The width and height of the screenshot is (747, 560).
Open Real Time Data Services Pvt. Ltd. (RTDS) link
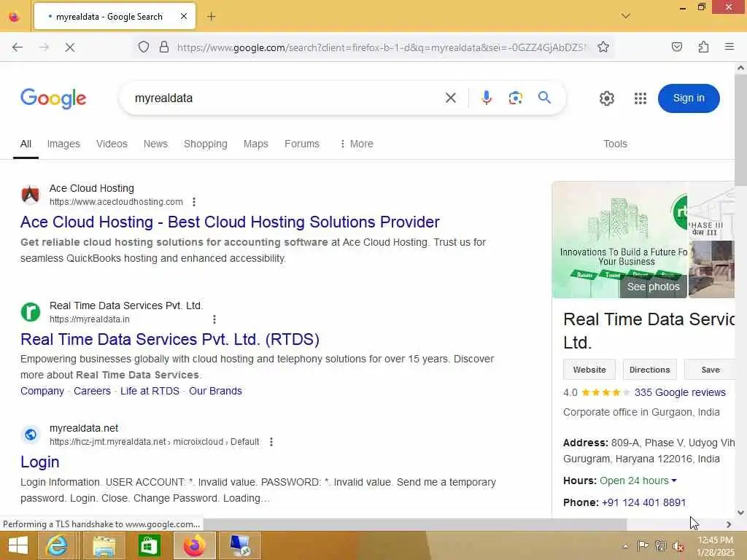coord(169,339)
